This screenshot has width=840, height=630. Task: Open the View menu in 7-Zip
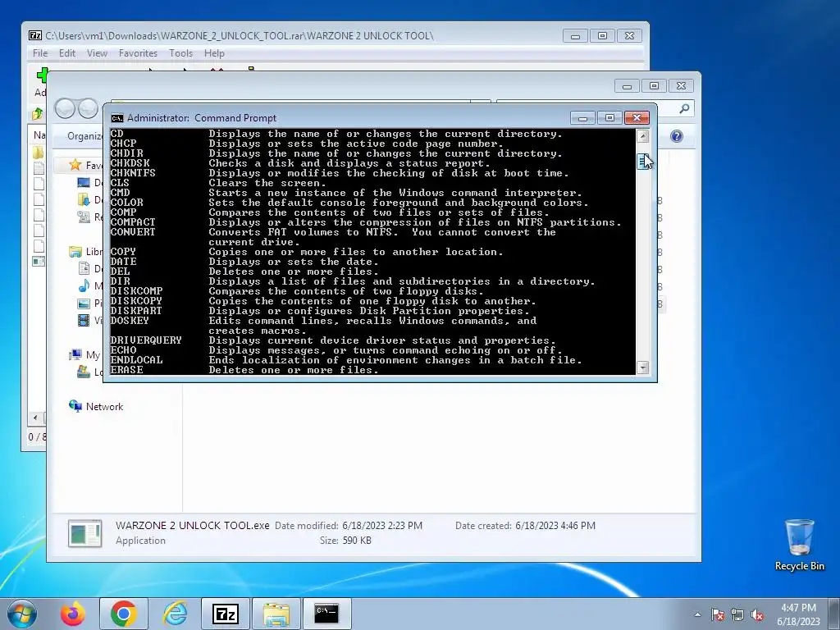(97, 53)
